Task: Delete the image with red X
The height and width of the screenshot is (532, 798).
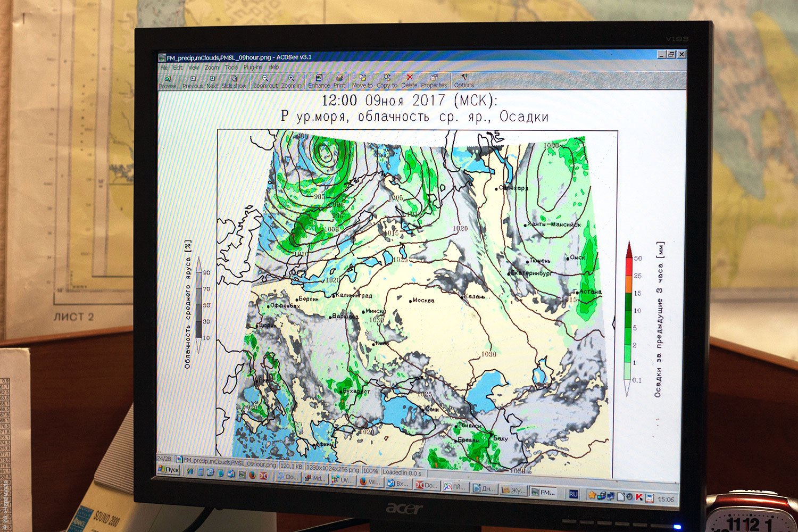Action: [409, 81]
